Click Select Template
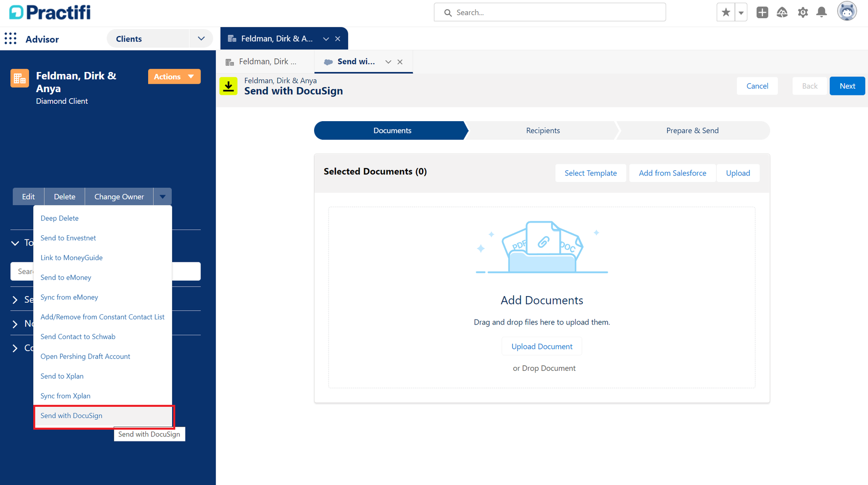The width and height of the screenshot is (868, 485). [x=590, y=173]
